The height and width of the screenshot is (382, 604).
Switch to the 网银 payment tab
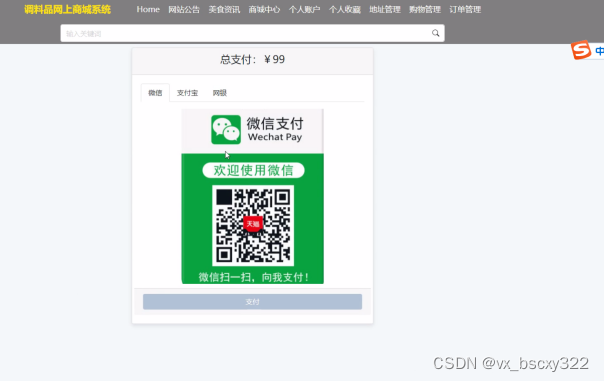click(220, 93)
